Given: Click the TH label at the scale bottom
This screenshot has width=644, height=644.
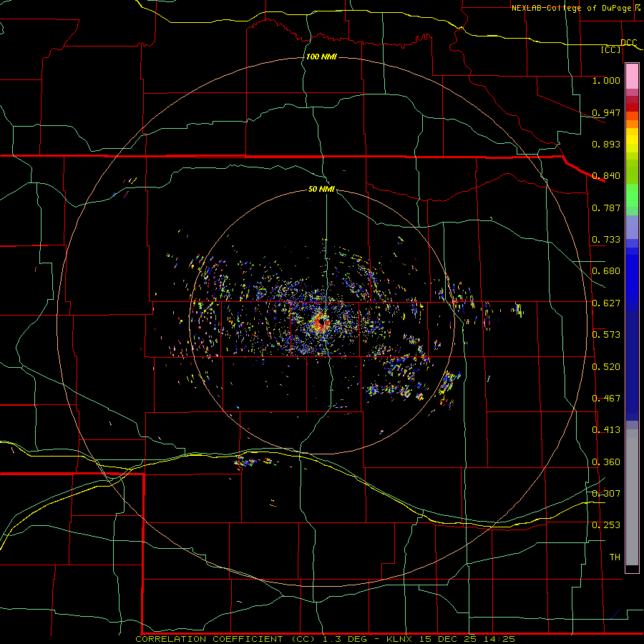Looking at the screenshot, I should pyautogui.click(x=615, y=557).
